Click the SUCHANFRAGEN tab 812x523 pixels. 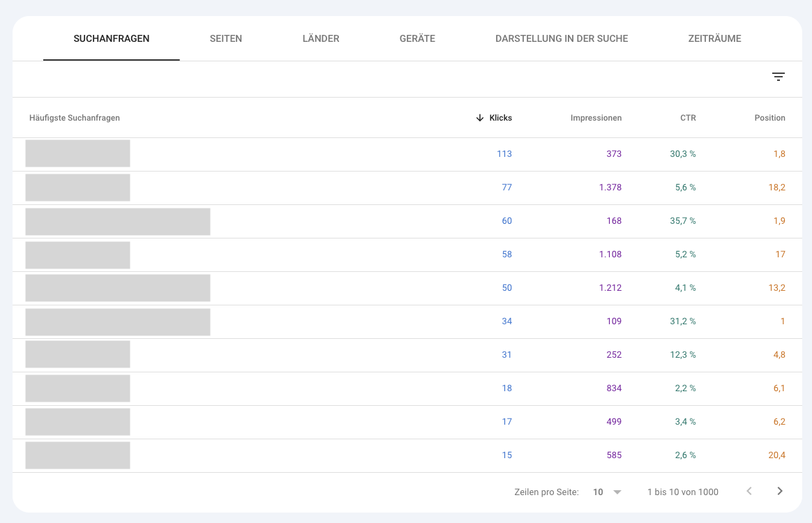pyautogui.click(x=112, y=38)
